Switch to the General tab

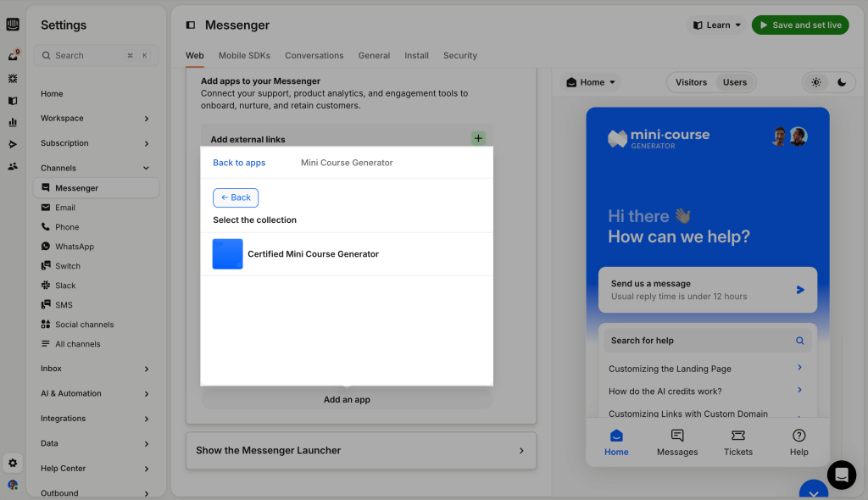pyautogui.click(x=374, y=55)
